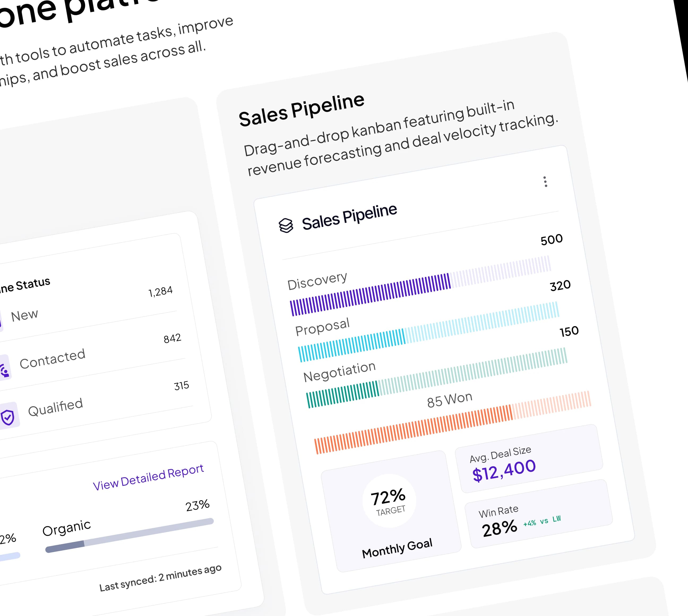Screen dimensions: 688x616
Task: Click the Qualified row label
Action: (x=55, y=407)
